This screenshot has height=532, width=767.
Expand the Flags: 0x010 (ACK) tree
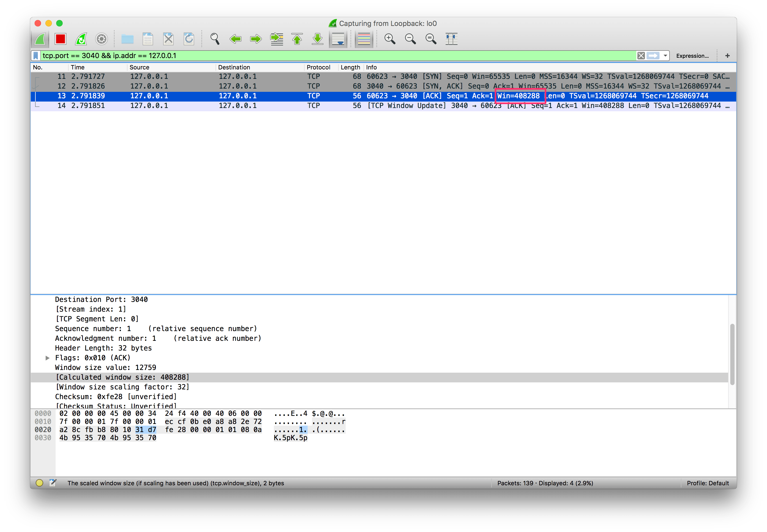[47, 358]
